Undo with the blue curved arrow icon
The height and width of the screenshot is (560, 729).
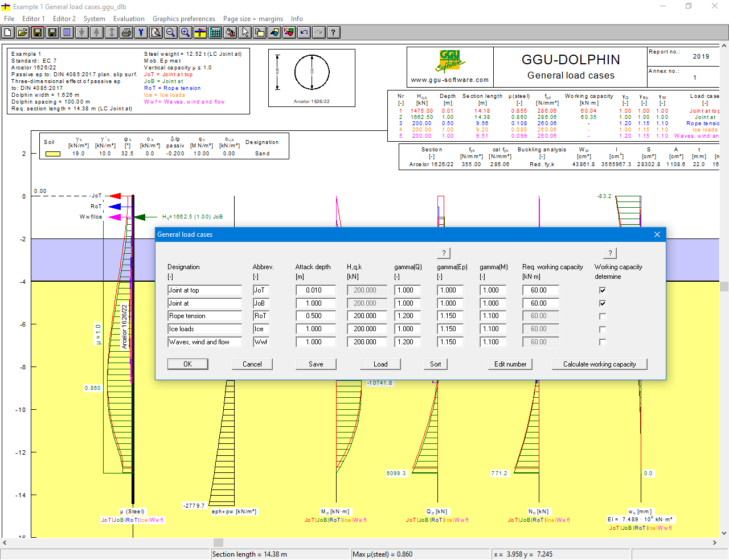304,32
